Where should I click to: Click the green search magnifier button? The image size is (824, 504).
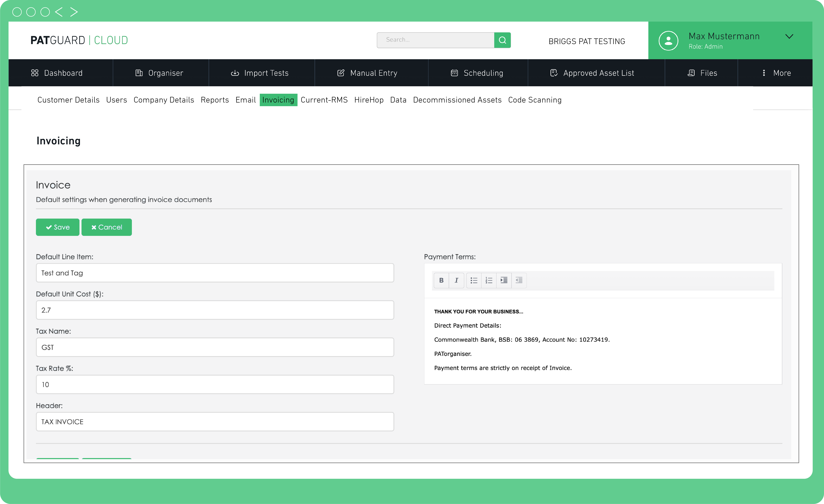point(502,40)
